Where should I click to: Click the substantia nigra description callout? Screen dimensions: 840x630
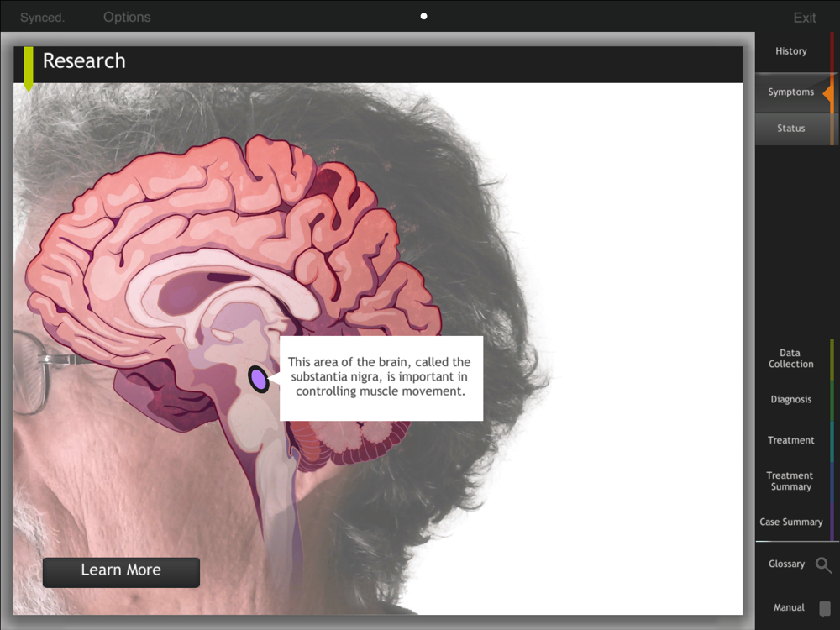coord(381,378)
